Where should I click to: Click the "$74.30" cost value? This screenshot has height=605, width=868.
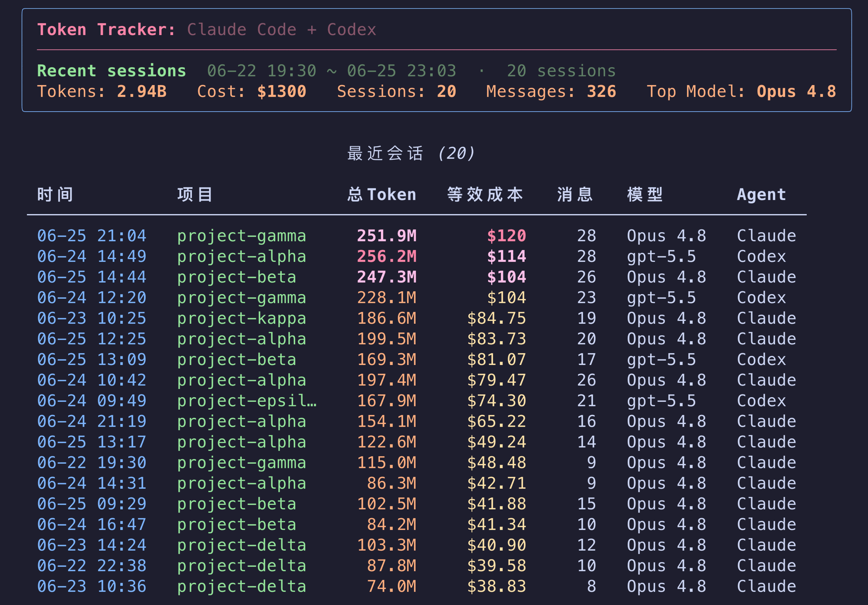pos(496,401)
